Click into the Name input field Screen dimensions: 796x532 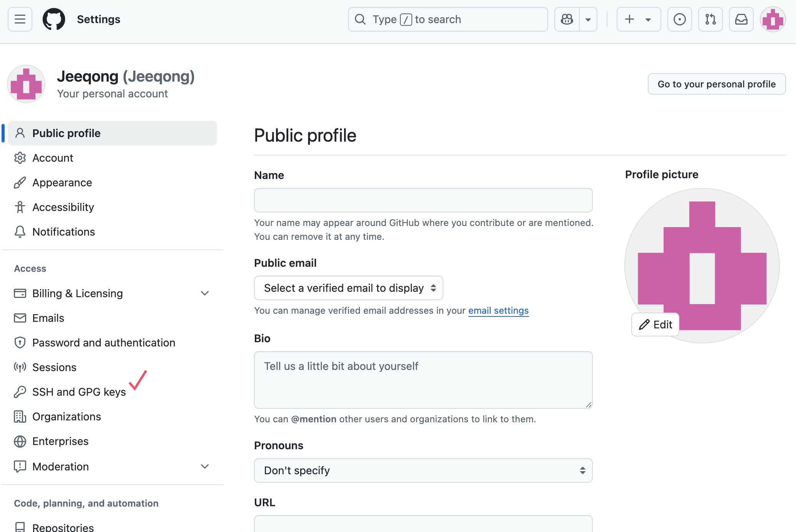tap(423, 200)
